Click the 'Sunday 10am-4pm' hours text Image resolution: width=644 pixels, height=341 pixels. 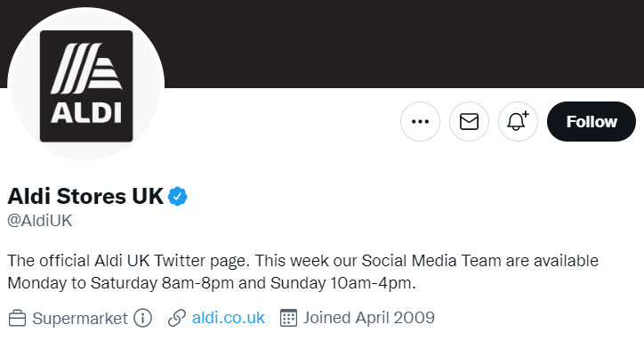coord(343,283)
